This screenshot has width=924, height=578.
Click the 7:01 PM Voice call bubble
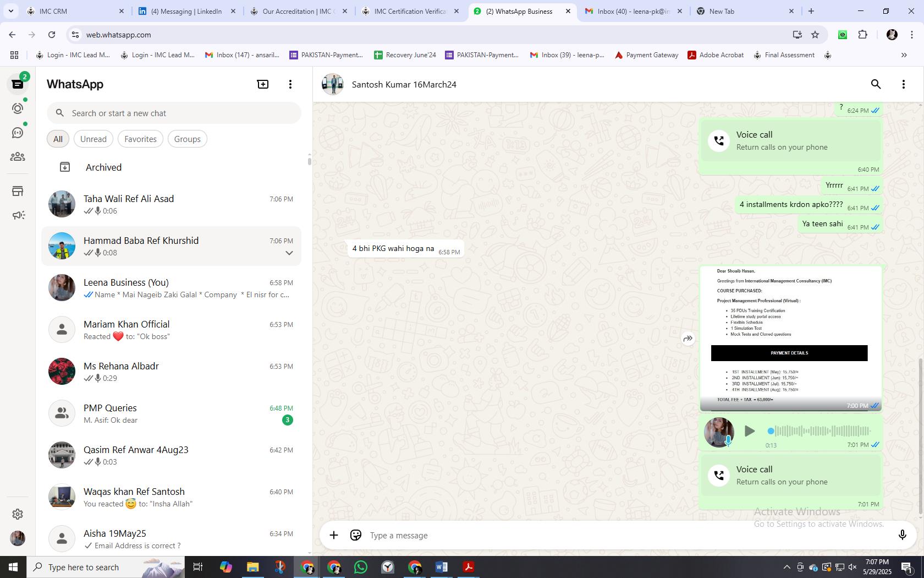point(791,475)
